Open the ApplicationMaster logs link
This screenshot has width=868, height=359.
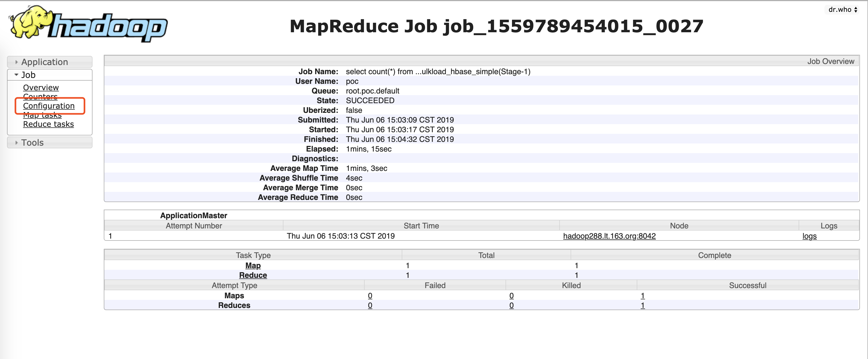click(x=809, y=236)
